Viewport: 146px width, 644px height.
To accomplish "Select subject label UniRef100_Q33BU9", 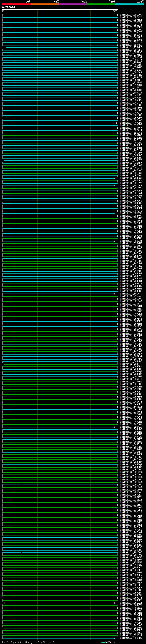I will [x=131, y=75].
